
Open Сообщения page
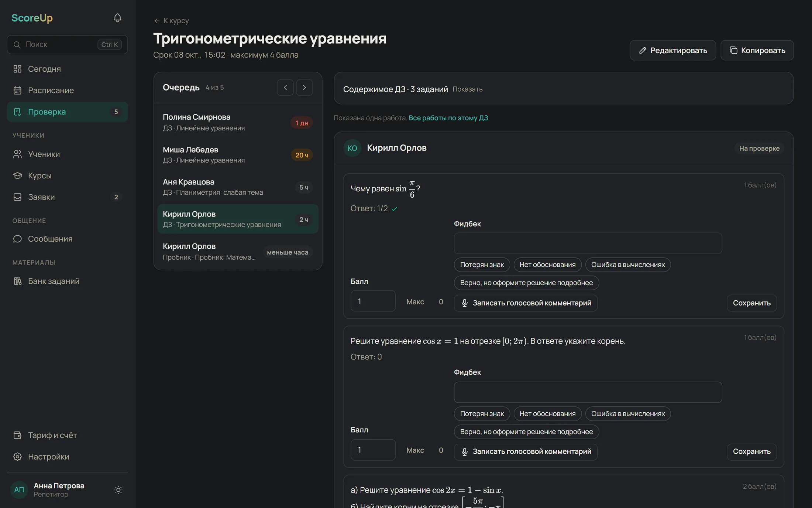(67, 239)
